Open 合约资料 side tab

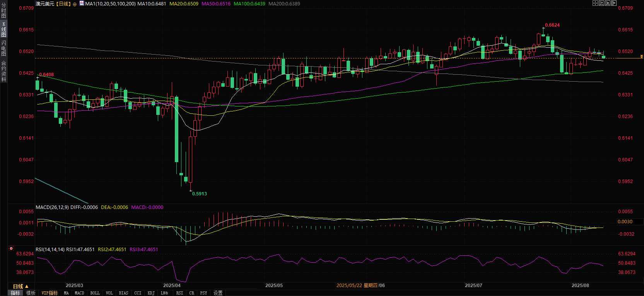pos(3,71)
